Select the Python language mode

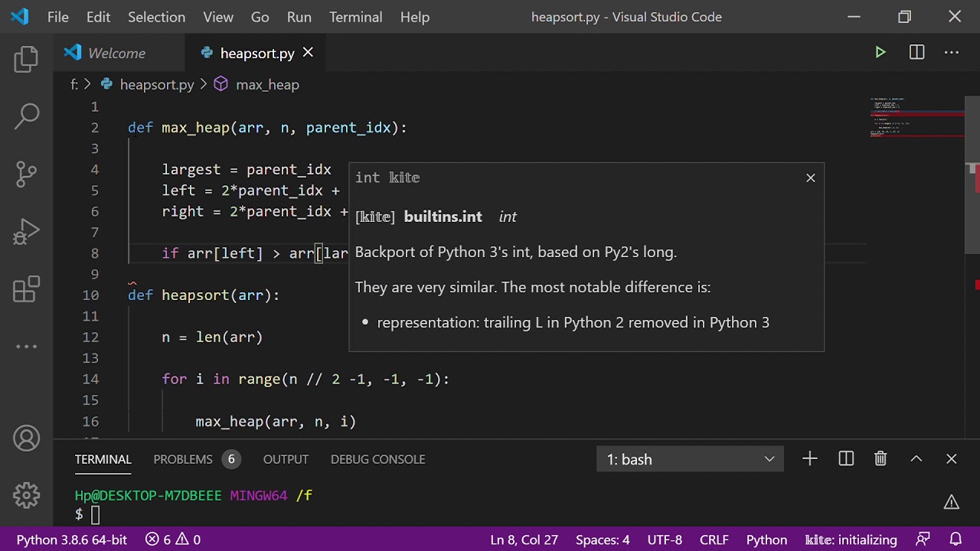(766, 540)
